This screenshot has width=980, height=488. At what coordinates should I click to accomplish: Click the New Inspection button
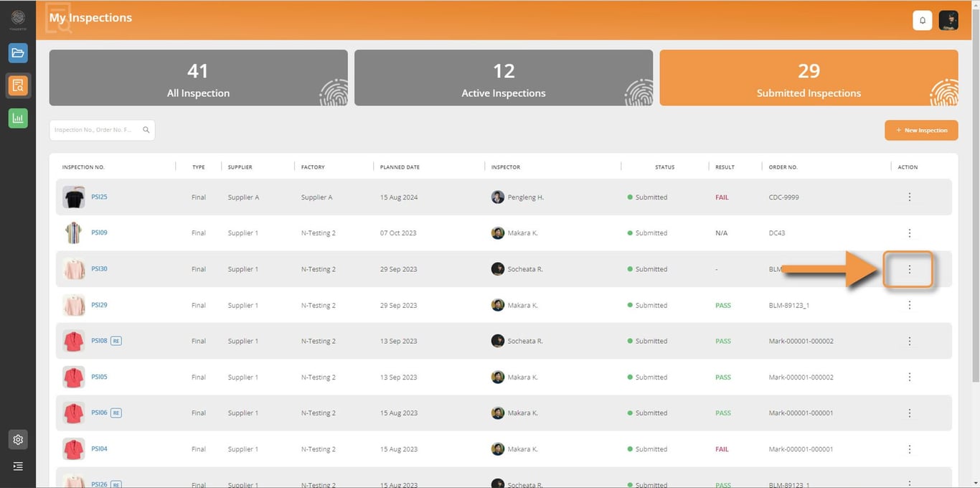921,130
